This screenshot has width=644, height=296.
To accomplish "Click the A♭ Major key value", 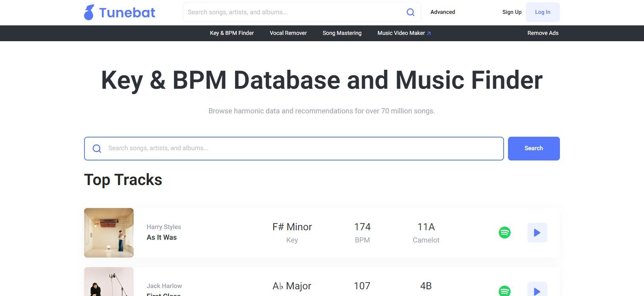I will pyautogui.click(x=292, y=286).
